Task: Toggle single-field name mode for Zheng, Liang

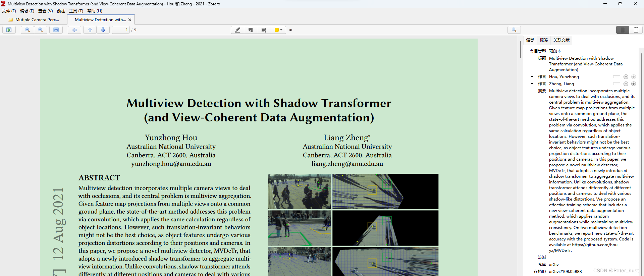Action: 616,84
